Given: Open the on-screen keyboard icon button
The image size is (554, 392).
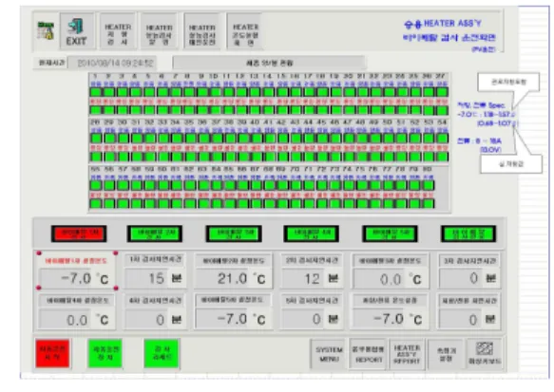Looking at the screenshot, I should click(x=485, y=353).
